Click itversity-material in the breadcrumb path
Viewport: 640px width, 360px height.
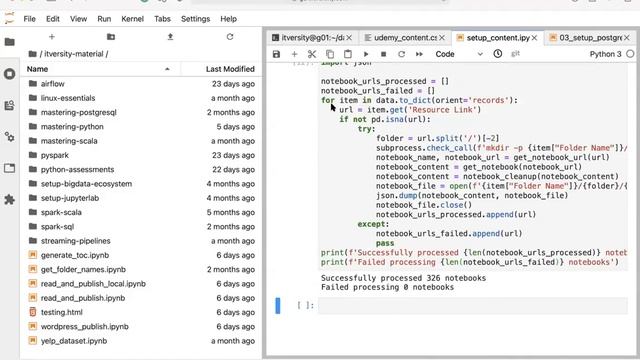[74, 54]
